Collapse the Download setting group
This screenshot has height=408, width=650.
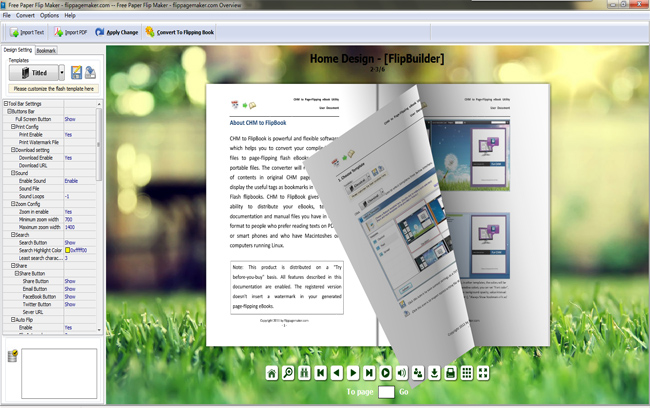[x=13, y=150]
